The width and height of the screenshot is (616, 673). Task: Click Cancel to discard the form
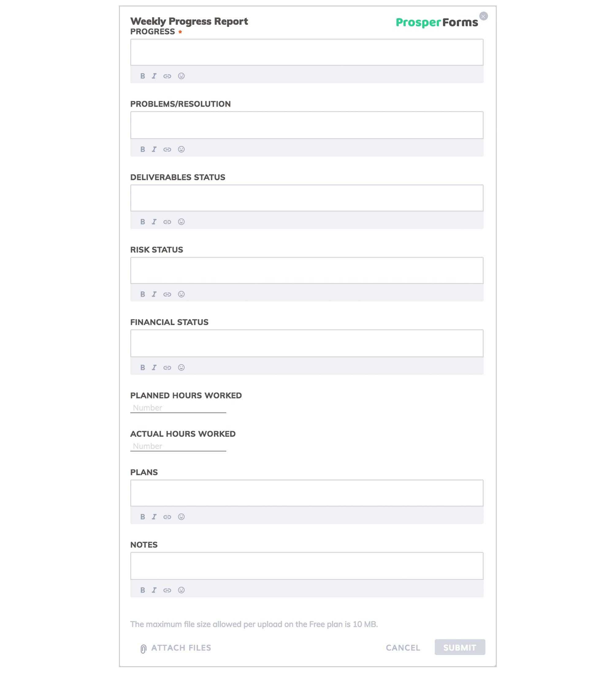click(x=403, y=647)
